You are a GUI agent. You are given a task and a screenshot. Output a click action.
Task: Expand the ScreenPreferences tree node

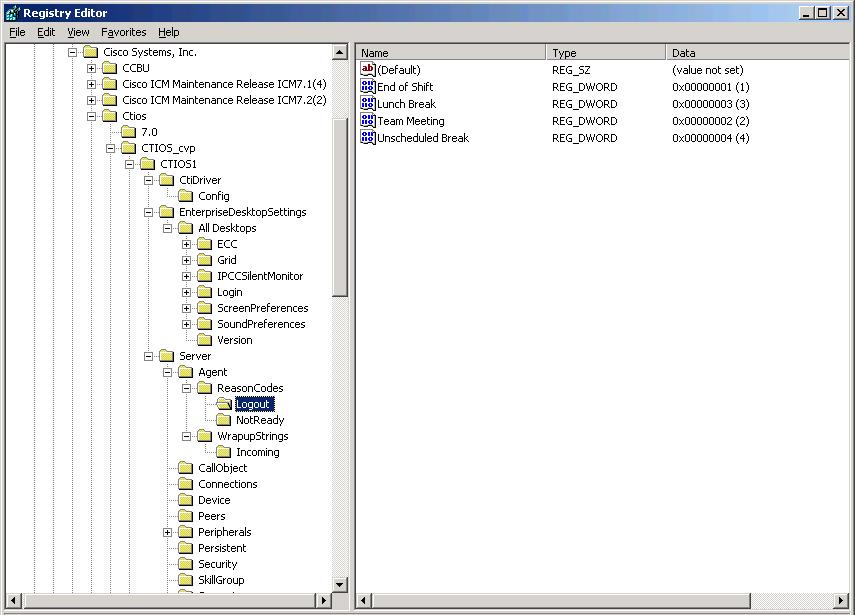click(x=186, y=308)
